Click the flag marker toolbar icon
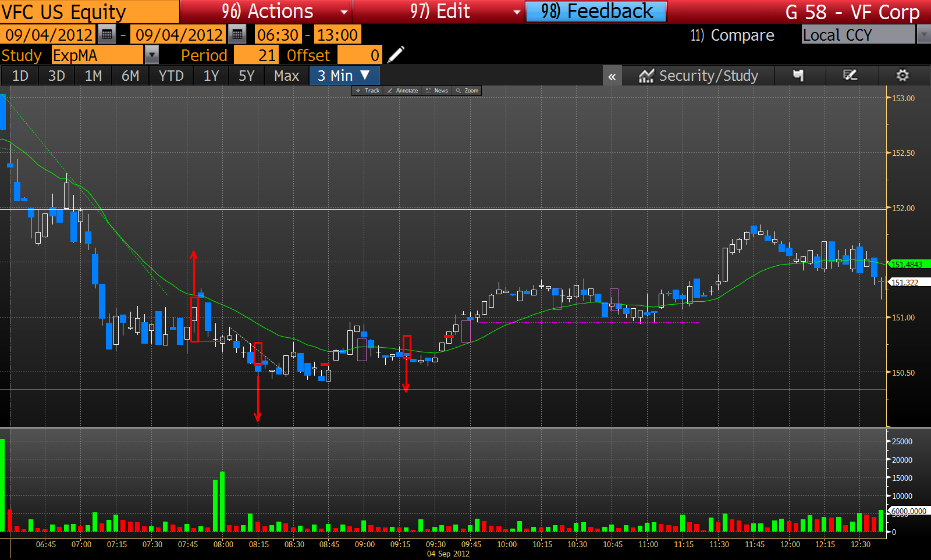The image size is (931, 560). pos(798,76)
